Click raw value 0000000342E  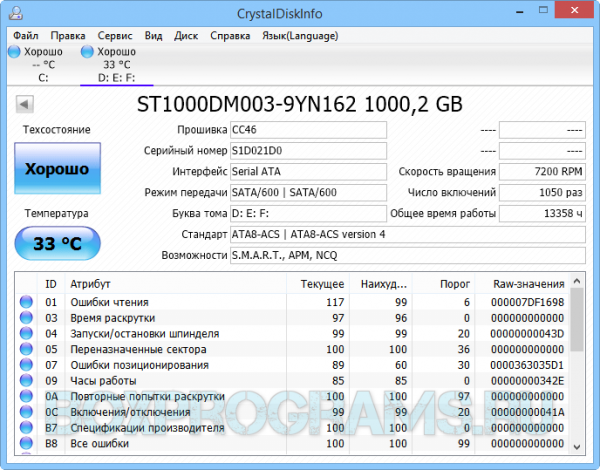coord(527,381)
